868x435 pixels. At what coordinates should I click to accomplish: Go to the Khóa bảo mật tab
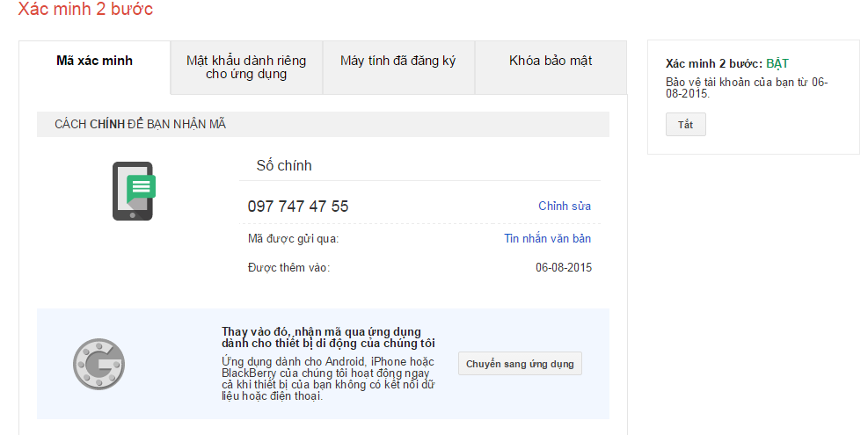click(x=551, y=62)
